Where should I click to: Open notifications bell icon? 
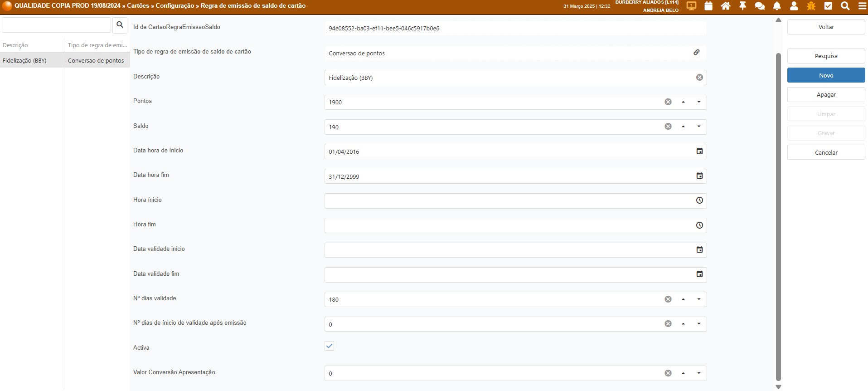point(777,6)
